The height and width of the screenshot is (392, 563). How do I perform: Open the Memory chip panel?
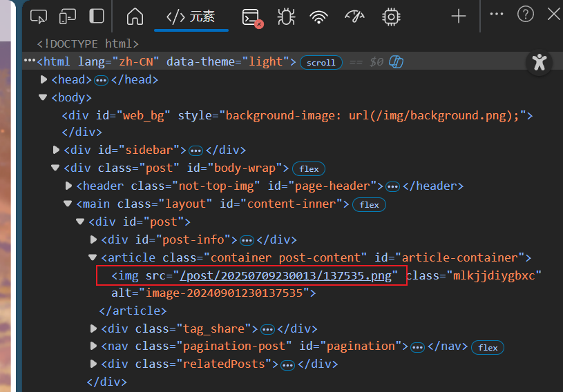click(391, 17)
